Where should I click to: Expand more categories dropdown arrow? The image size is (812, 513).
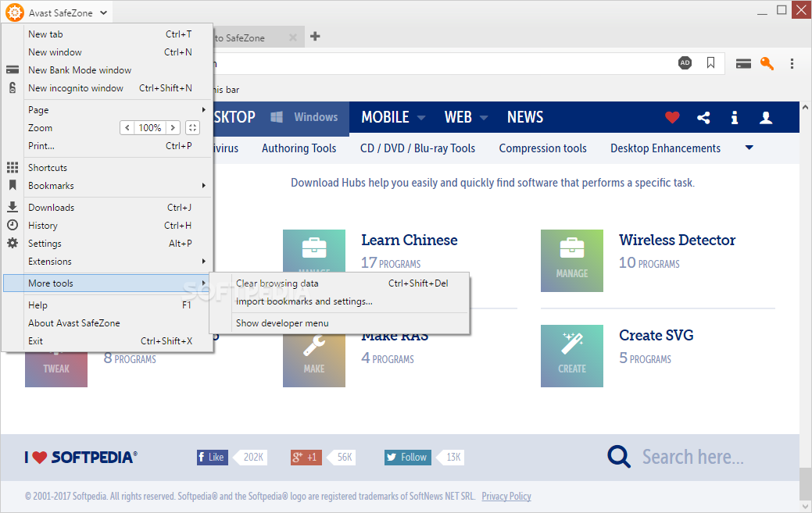pyautogui.click(x=749, y=148)
